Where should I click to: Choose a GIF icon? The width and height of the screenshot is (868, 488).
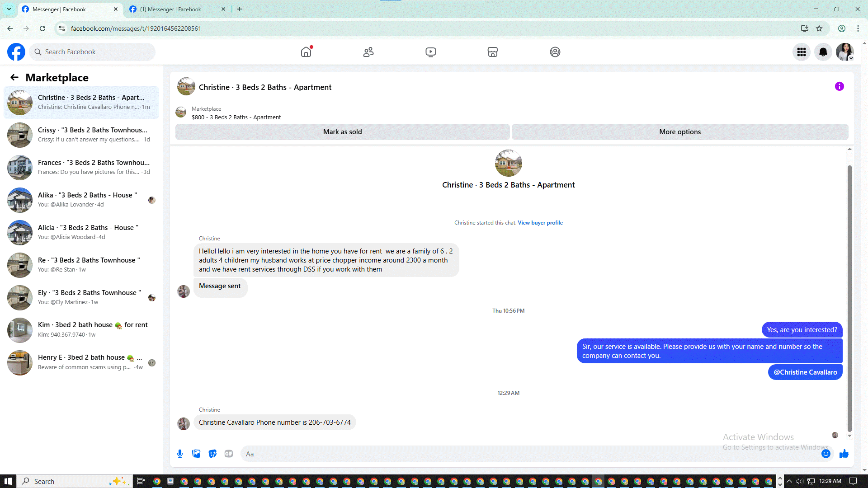pyautogui.click(x=229, y=454)
